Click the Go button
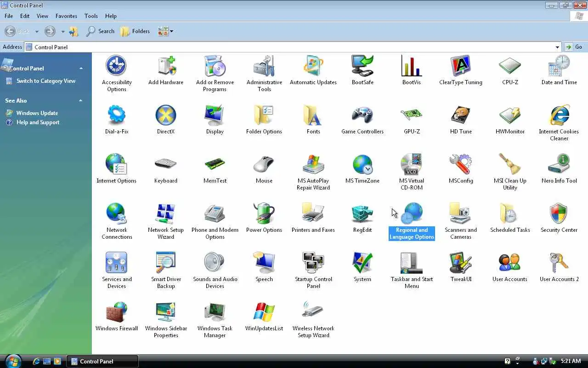 coord(574,47)
